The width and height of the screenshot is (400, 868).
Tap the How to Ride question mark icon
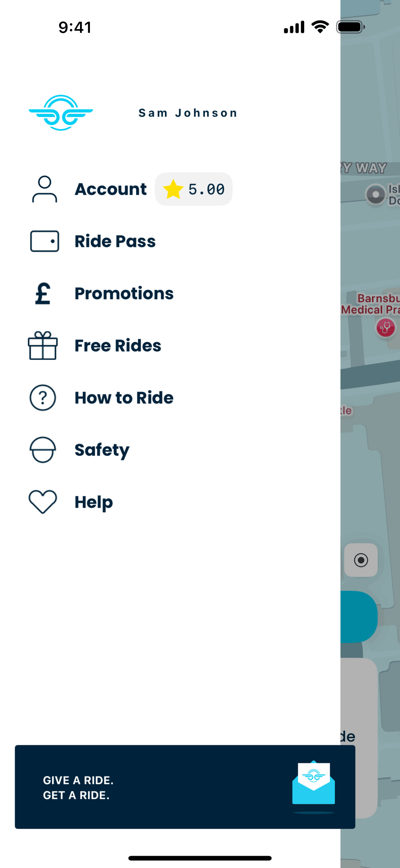point(43,398)
